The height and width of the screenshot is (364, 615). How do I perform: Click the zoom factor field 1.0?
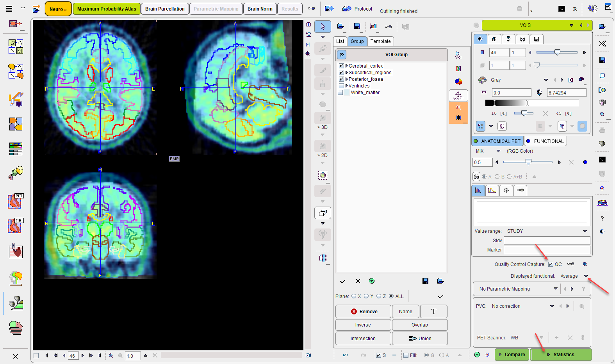[133, 356]
